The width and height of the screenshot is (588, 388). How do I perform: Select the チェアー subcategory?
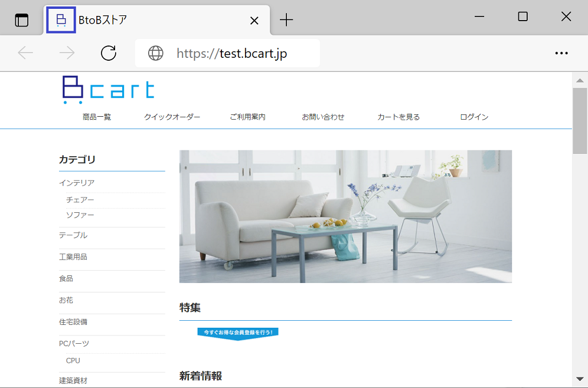click(80, 200)
